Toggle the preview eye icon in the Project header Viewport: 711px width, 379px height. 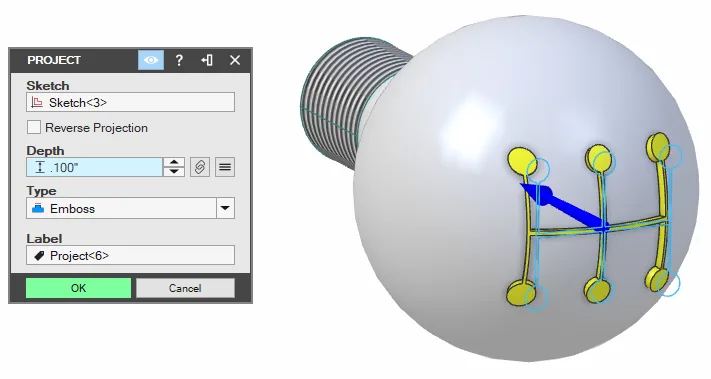[x=151, y=60]
